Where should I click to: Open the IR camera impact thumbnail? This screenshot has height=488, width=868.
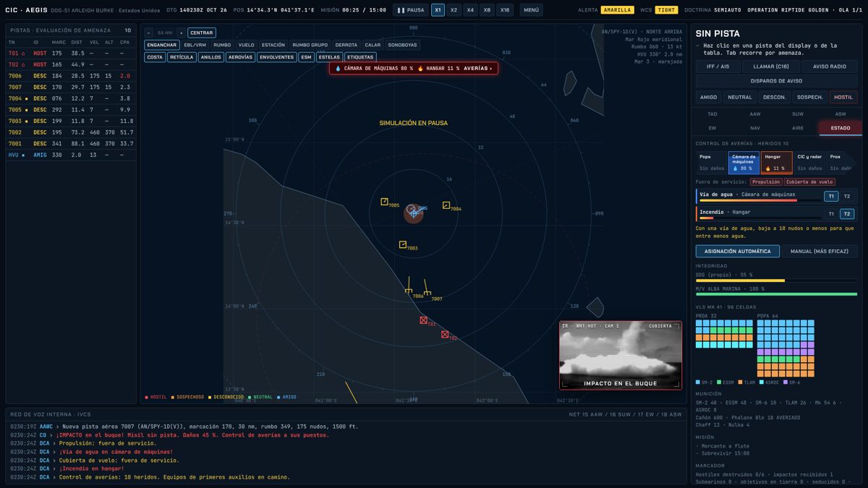[x=621, y=355]
